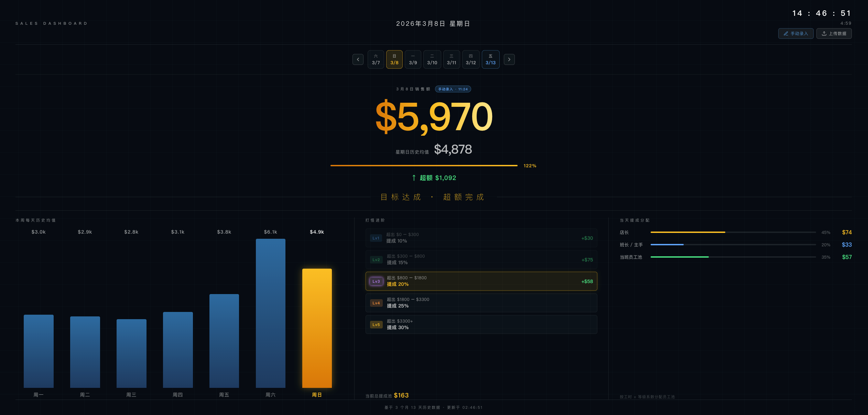Click the Lv1 tier badge
Screen dimensions: 868x415
pyautogui.click(x=376, y=238)
